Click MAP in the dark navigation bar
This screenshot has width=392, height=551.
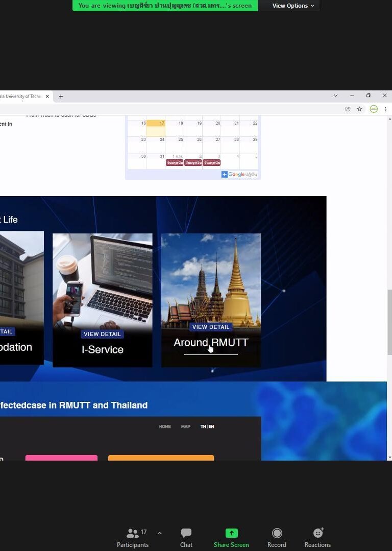pos(185,426)
